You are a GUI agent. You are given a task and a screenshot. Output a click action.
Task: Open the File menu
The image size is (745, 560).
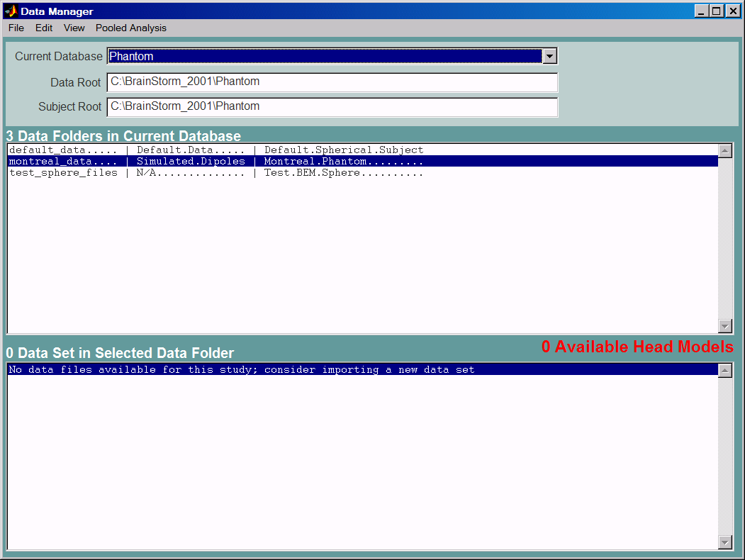point(16,28)
